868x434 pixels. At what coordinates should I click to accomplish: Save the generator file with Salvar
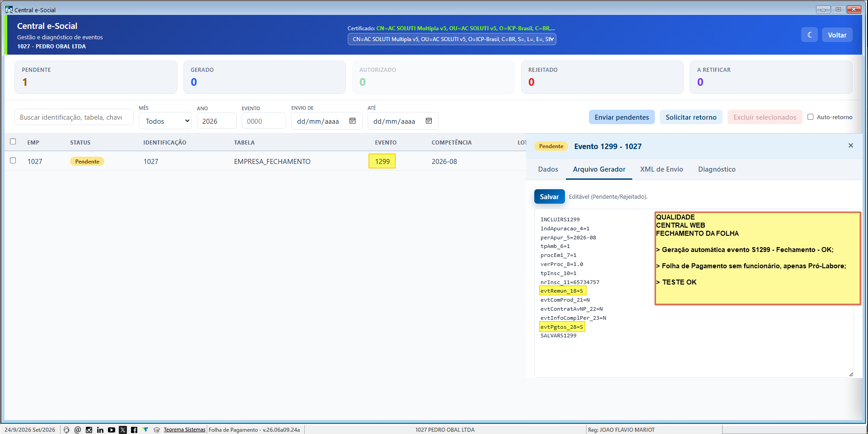pyautogui.click(x=549, y=196)
